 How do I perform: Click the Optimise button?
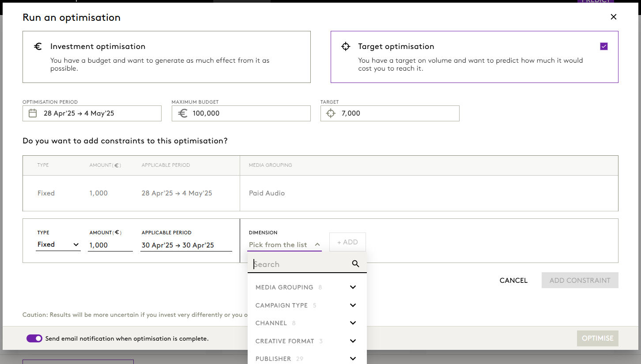[597, 338]
